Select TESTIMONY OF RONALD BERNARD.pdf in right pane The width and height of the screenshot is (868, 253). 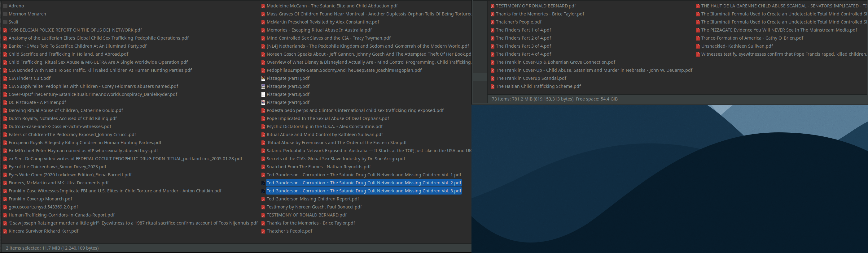point(536,6)
